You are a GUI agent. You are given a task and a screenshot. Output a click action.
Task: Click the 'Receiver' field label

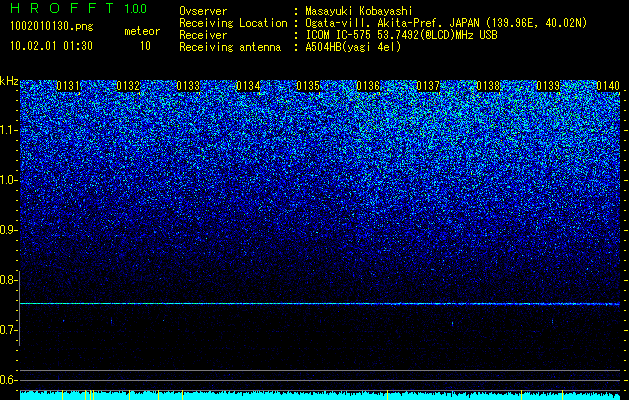(x=203, y=35)
